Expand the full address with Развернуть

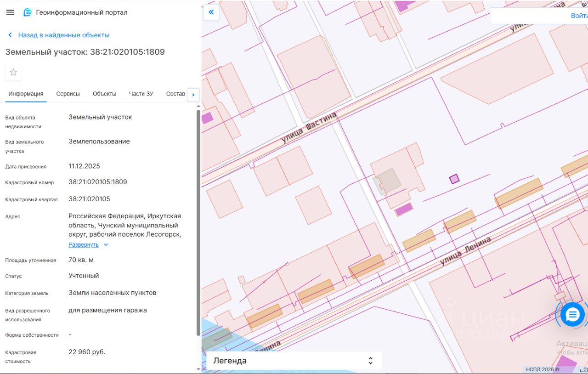[x=84, y=245]
